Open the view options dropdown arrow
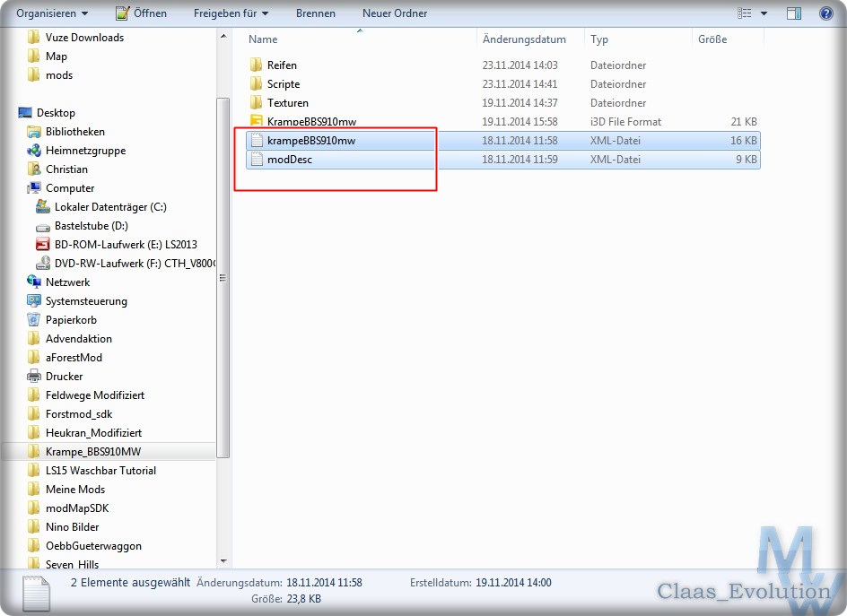 [x=764, y=13]
